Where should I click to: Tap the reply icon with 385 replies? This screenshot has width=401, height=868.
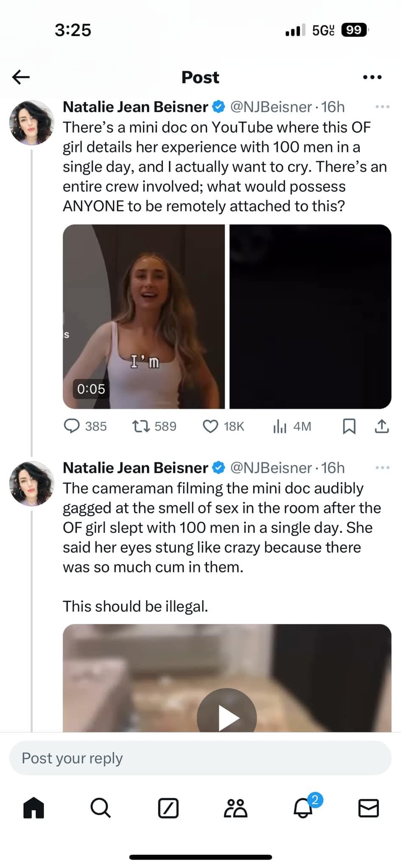[x=72, y=426]
